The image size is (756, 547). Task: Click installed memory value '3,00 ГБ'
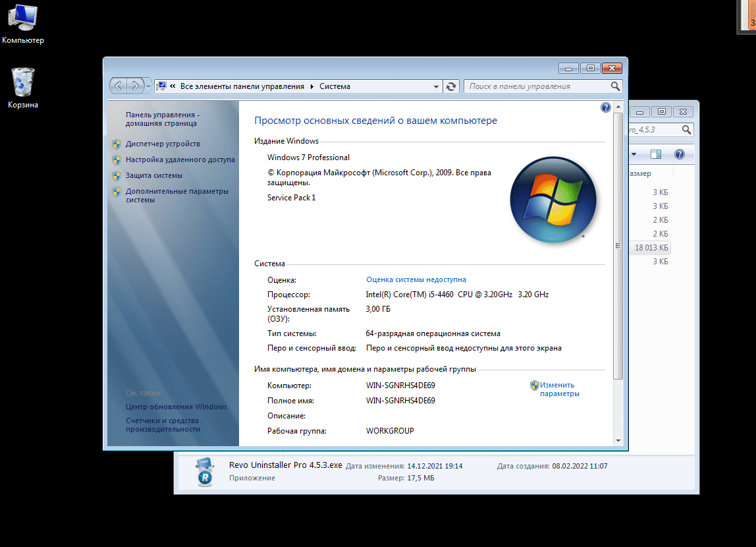pos(378,308)
